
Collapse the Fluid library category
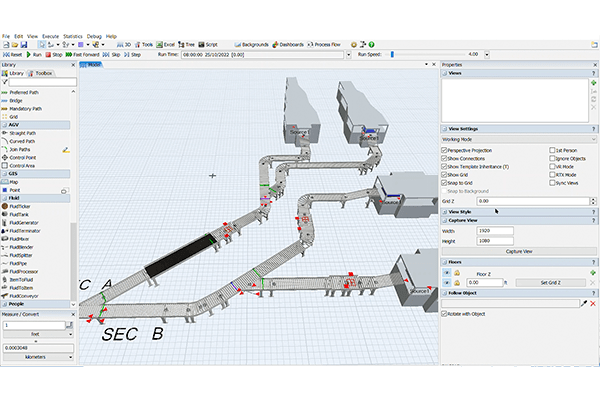click(x=14, y=198)
